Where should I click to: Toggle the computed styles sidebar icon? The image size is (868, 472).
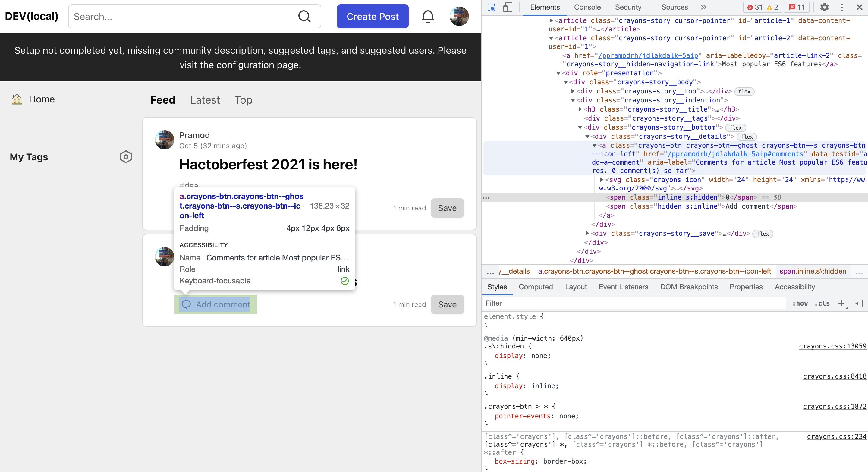click(x=858, y=303)
